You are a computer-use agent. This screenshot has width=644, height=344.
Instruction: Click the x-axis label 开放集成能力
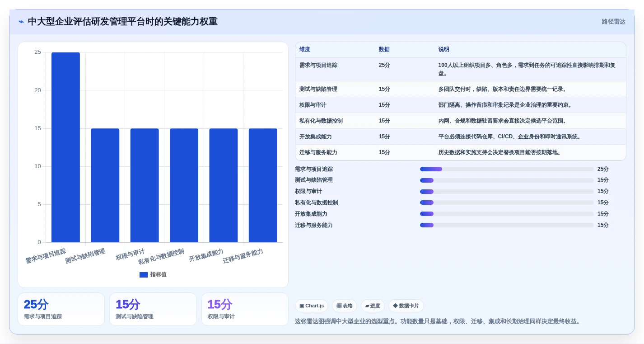[206, 255]
